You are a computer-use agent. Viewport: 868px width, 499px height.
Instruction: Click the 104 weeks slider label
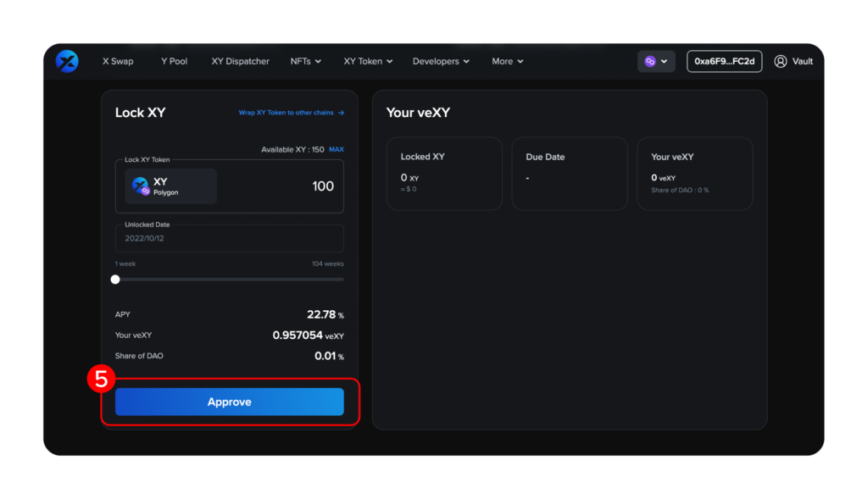pos(328,263)
